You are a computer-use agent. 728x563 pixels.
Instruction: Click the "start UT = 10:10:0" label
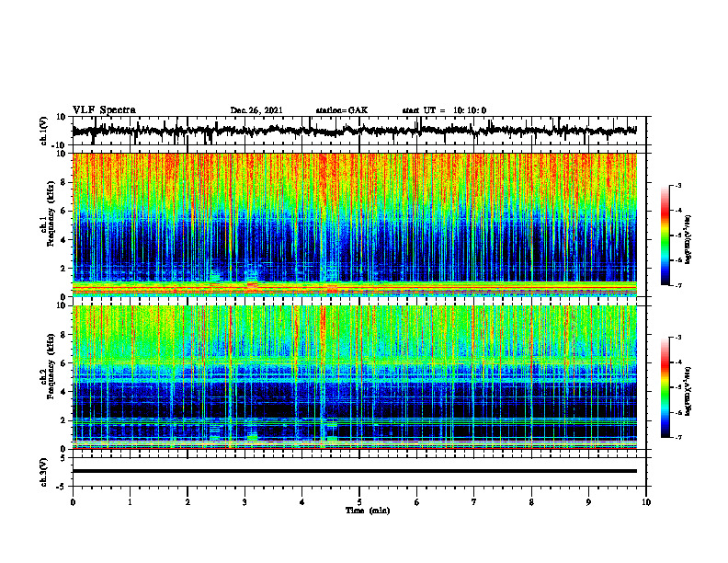[444, 110]
